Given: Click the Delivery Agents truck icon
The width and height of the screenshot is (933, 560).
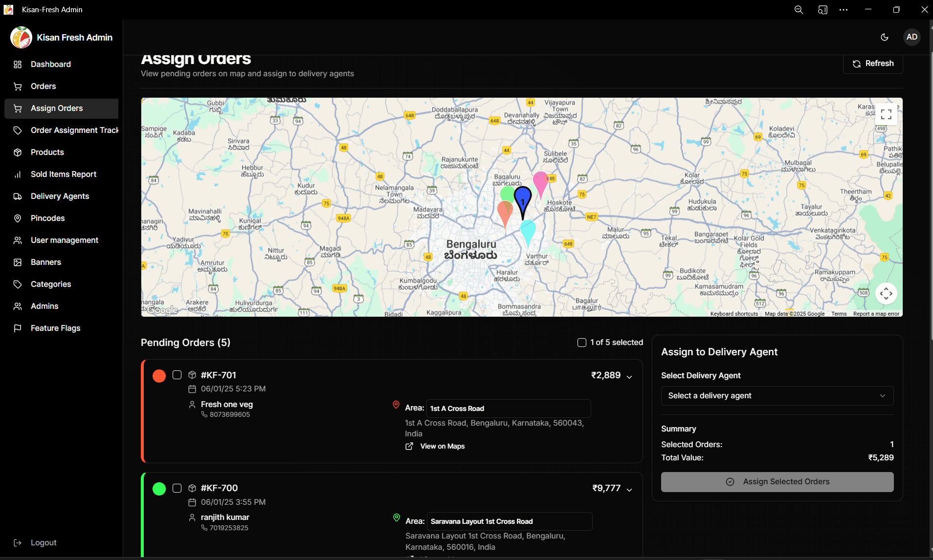Looking at the screenshot, I should point(18,196).
